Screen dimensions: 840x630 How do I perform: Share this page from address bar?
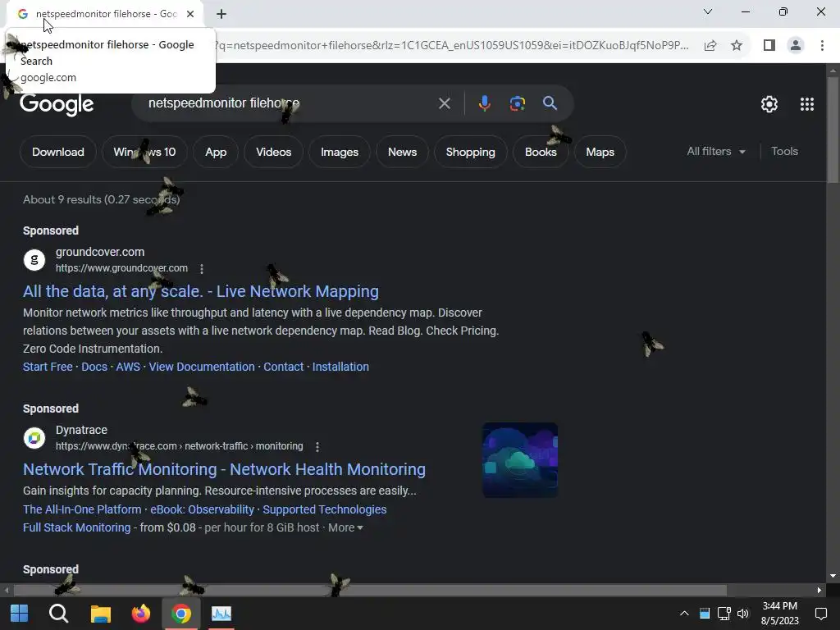coord(710,46)
